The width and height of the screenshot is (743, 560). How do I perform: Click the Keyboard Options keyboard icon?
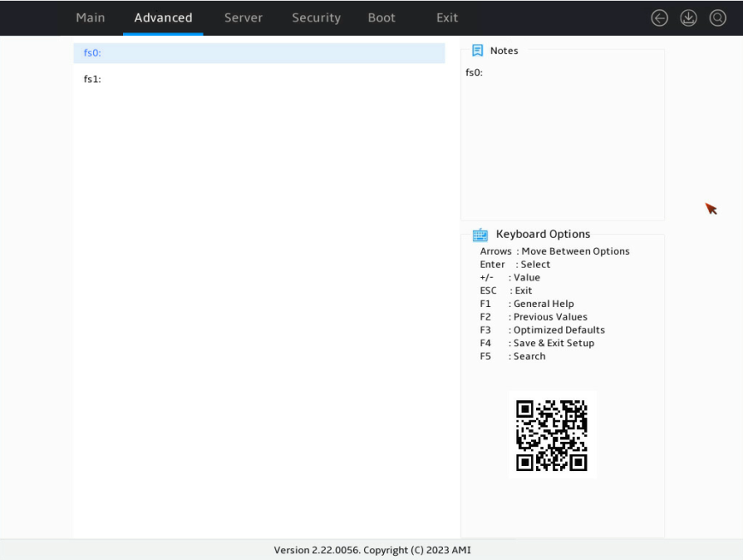click(480, 234)
